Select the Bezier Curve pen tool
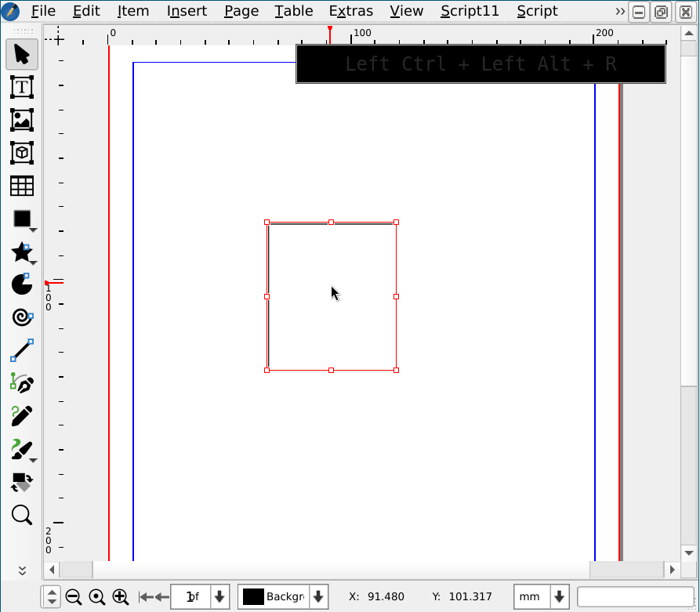Screen dimensions: 700x612 (x=21, y=383)
